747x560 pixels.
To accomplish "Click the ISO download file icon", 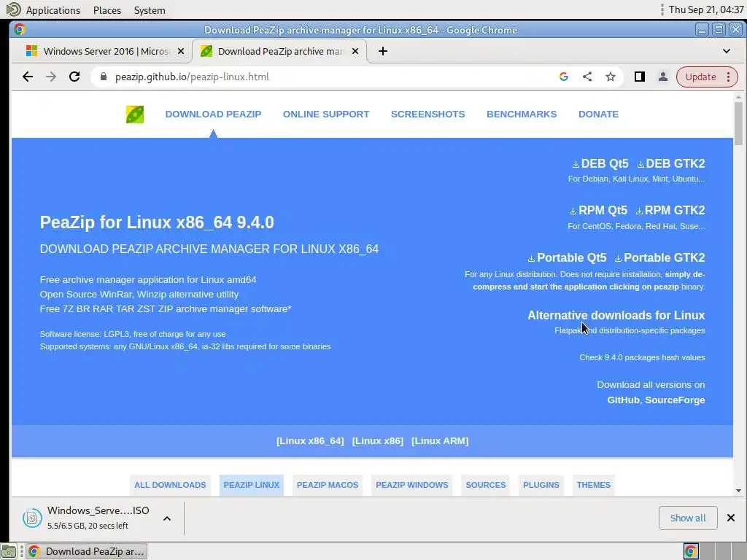I will coord(32,518).
